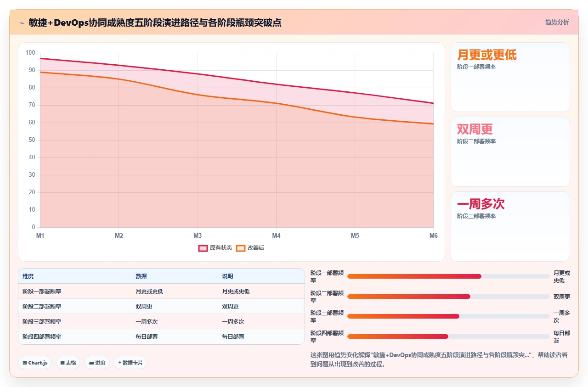Viewport: 588px width, 387px height.
Task: Click 一周多次 in the 数据 column
Action: pos(147,322)
